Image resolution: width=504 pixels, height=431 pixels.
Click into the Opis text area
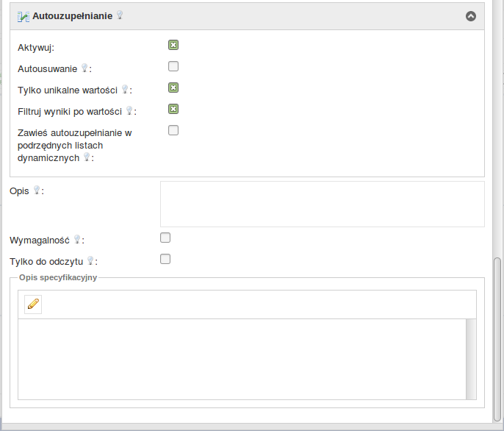[322, 204]
